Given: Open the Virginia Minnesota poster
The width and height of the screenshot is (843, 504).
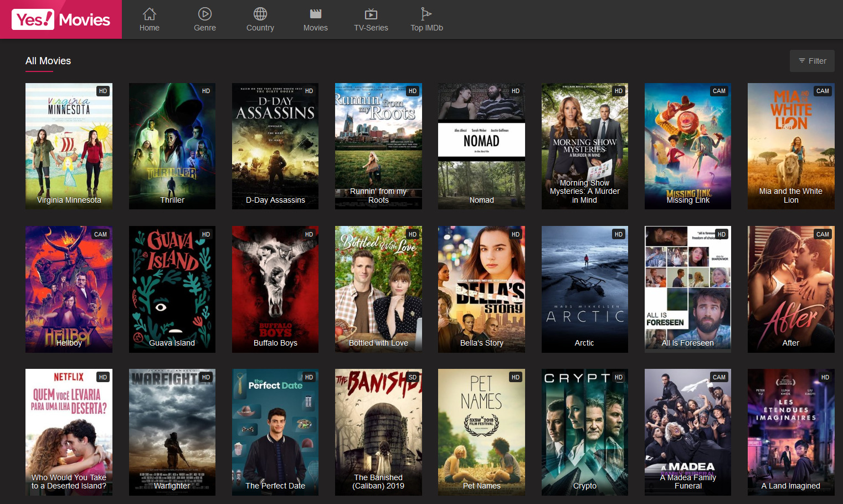Looking at the screenshot, I should [69, 146].
